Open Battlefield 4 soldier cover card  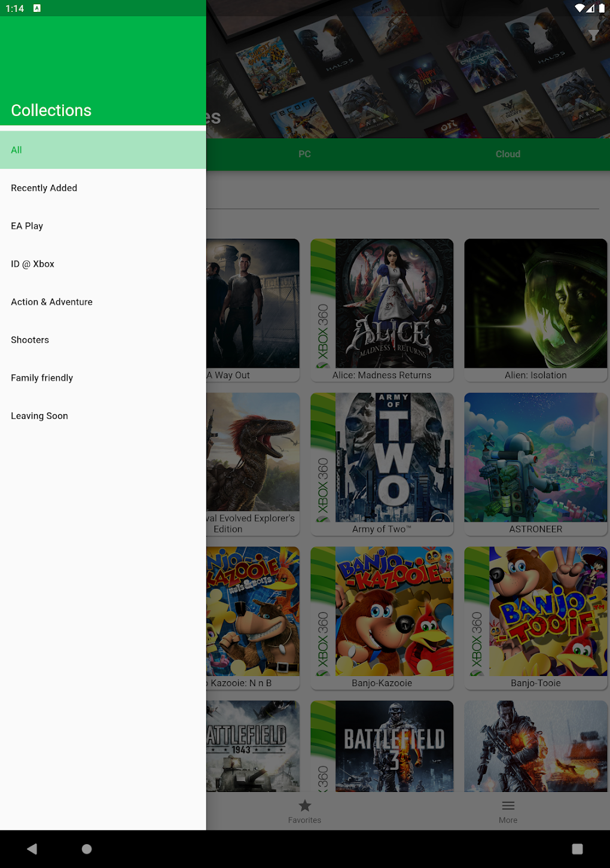point(536,746)
